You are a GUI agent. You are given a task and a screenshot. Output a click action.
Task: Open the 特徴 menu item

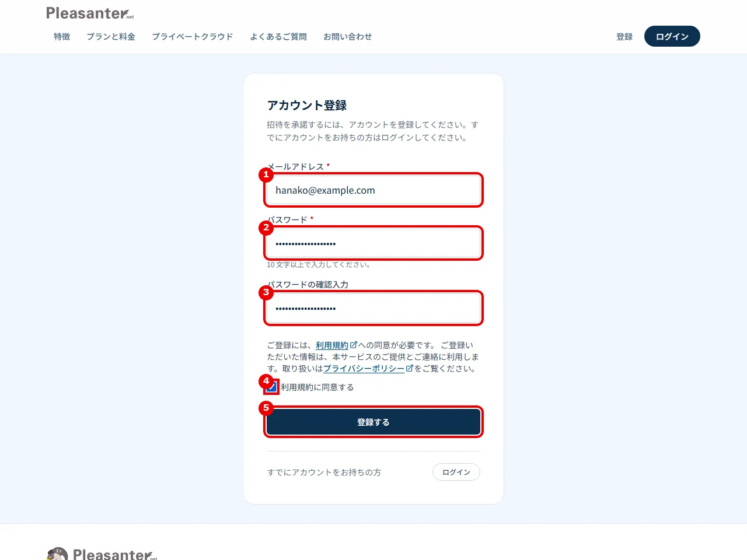click(62, 37)
